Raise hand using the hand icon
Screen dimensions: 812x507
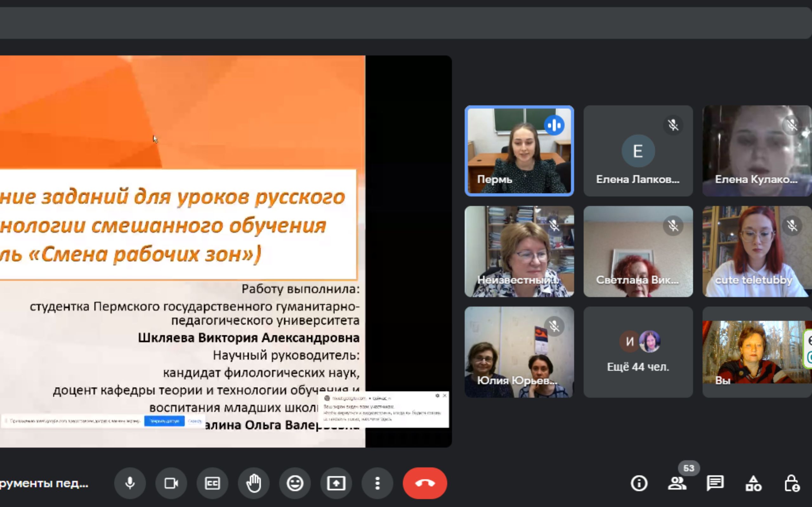(x=254, y=483)
